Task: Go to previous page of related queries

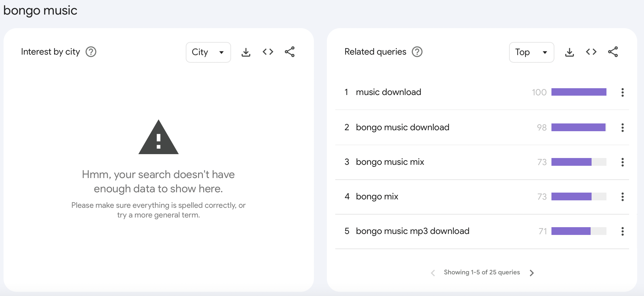Action: (433, 273)
